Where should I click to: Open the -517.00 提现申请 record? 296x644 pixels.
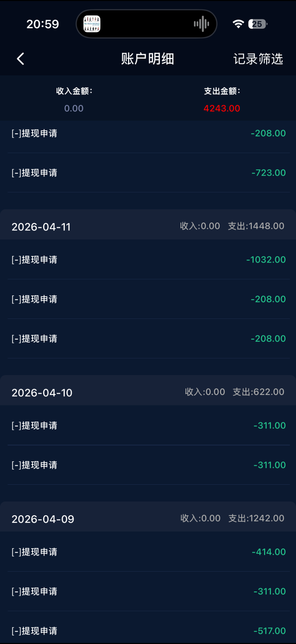[148, 631]
